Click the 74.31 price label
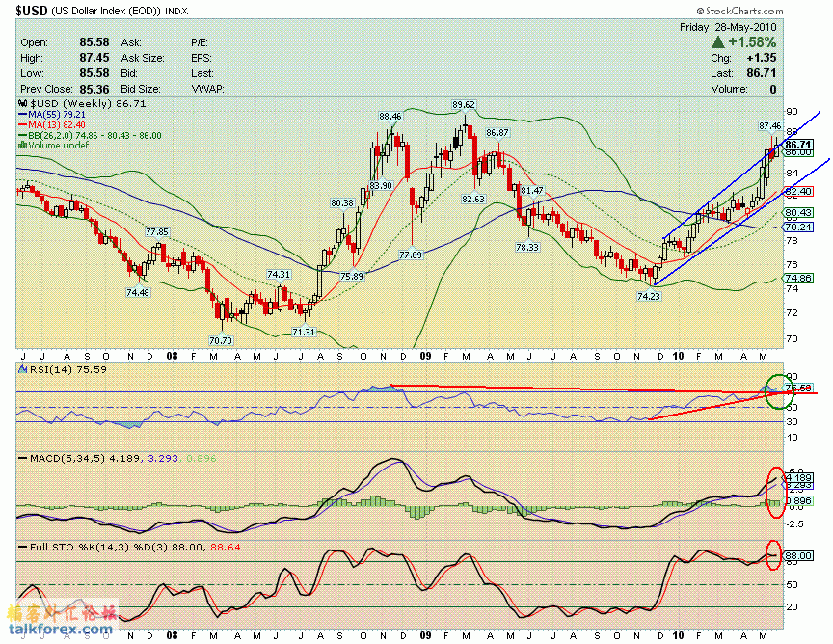Screen dimensions: 833x644 point(279,274)
